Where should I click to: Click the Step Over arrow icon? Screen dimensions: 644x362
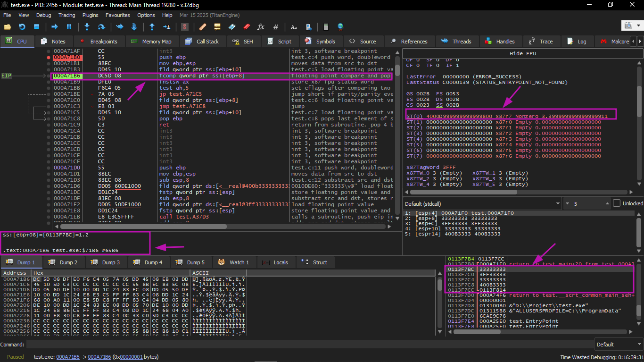tap(101, 27)
